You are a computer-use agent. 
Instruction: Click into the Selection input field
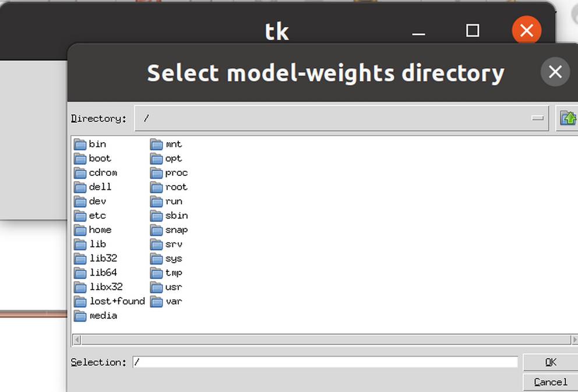(x=325, y=362)
